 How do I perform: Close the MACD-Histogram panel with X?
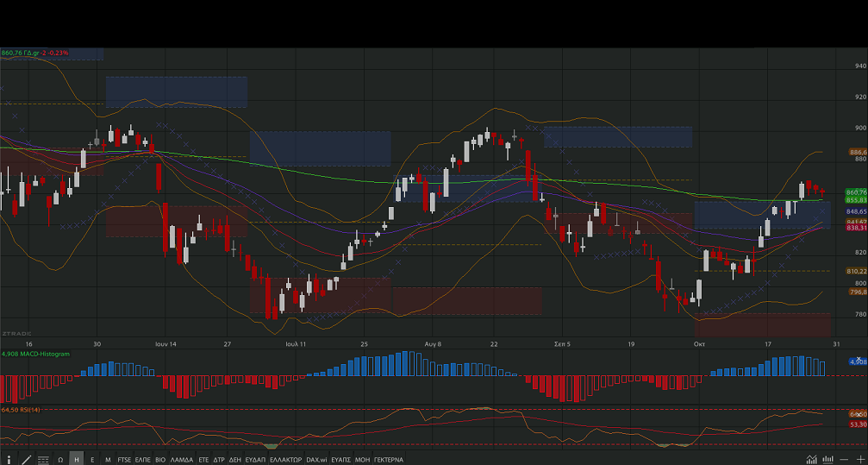point(859,359)
